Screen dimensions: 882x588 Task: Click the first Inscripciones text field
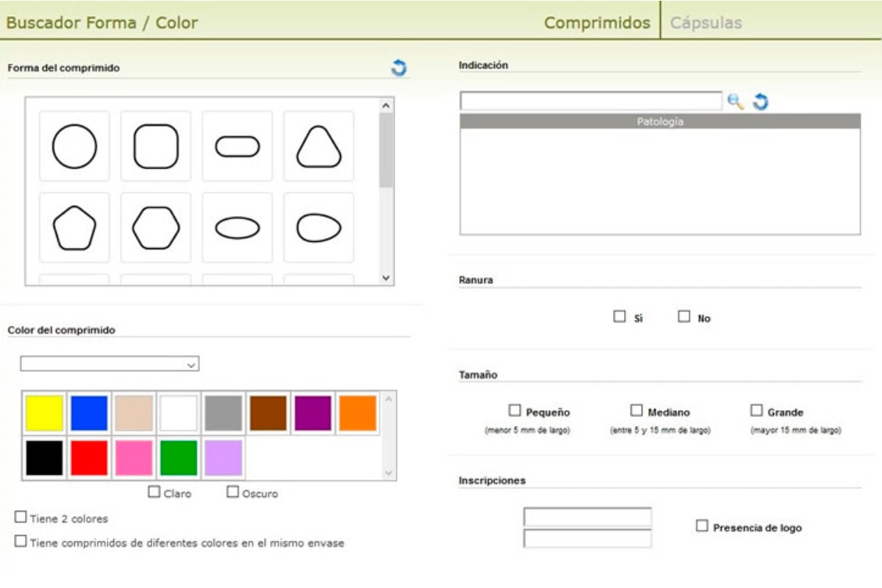(x=587, y=517)
